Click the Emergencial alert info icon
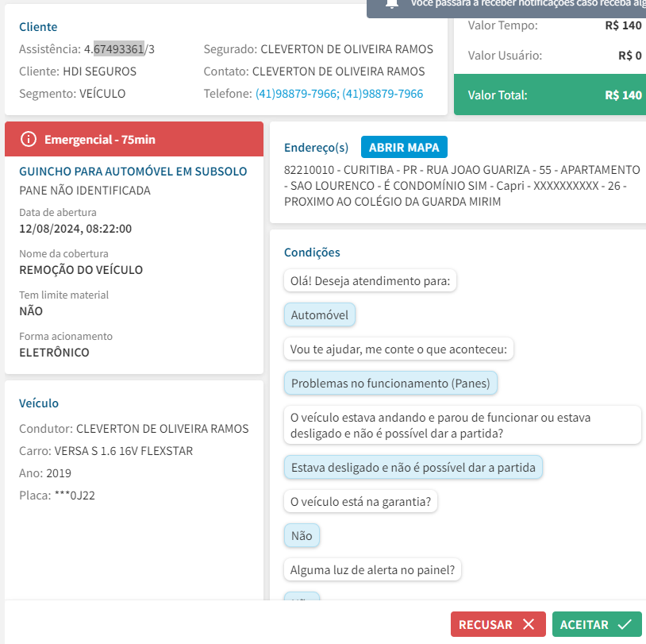Viewport: 646px width, 644px height. (x=29, y=140)
